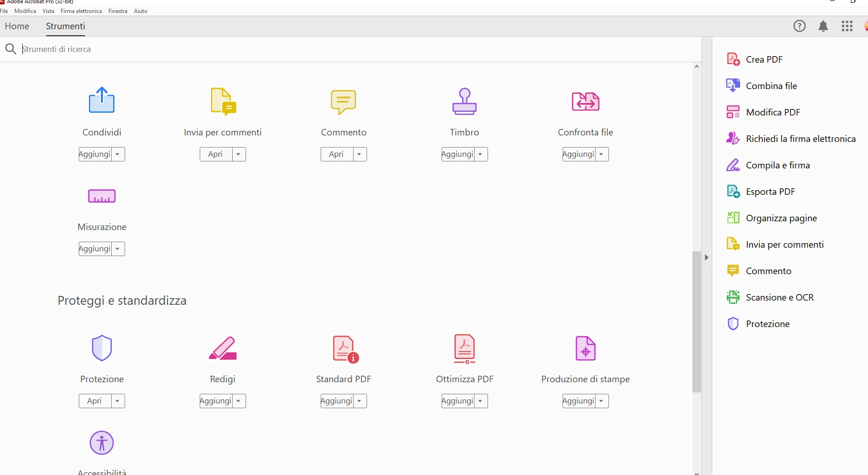The width and height of the screenshot is (868, 475).
Task: Open the apps grid icon
Action: (x=847, y=26)
